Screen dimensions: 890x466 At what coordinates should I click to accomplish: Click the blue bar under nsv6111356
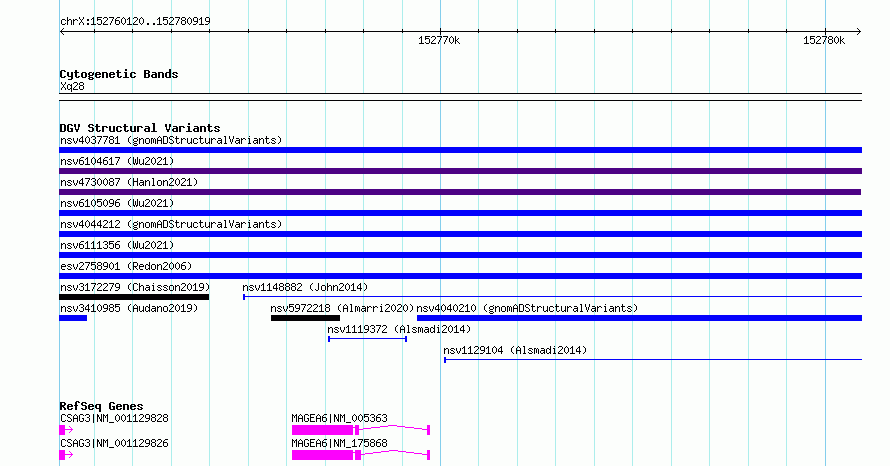pyautogui.click(x=460, y=255)
